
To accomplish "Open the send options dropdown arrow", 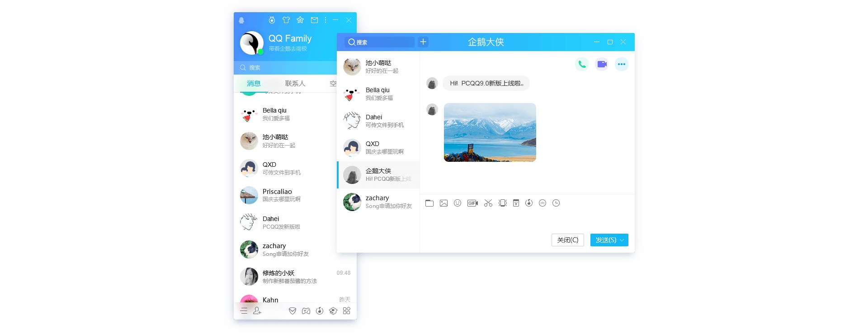I will pyautogui.click(x=622, y=240).
